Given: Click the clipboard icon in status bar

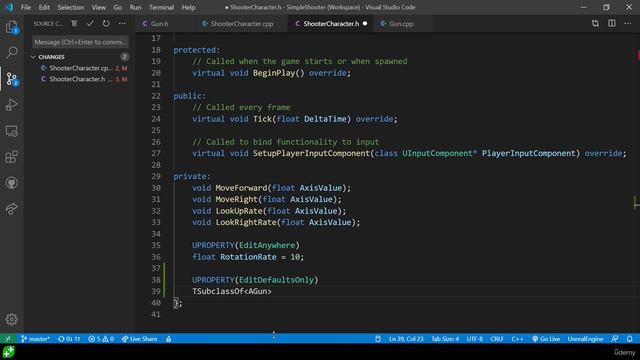Looking at the screenshot, I should [378, 339].
